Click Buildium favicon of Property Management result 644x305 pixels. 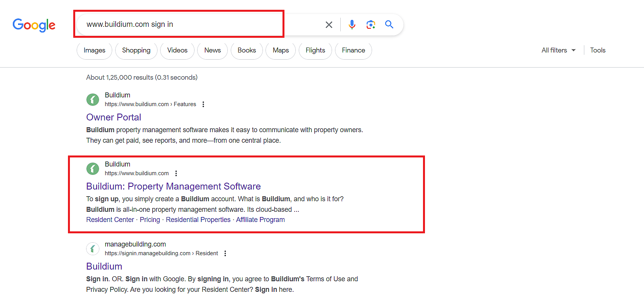pos(93,169)
